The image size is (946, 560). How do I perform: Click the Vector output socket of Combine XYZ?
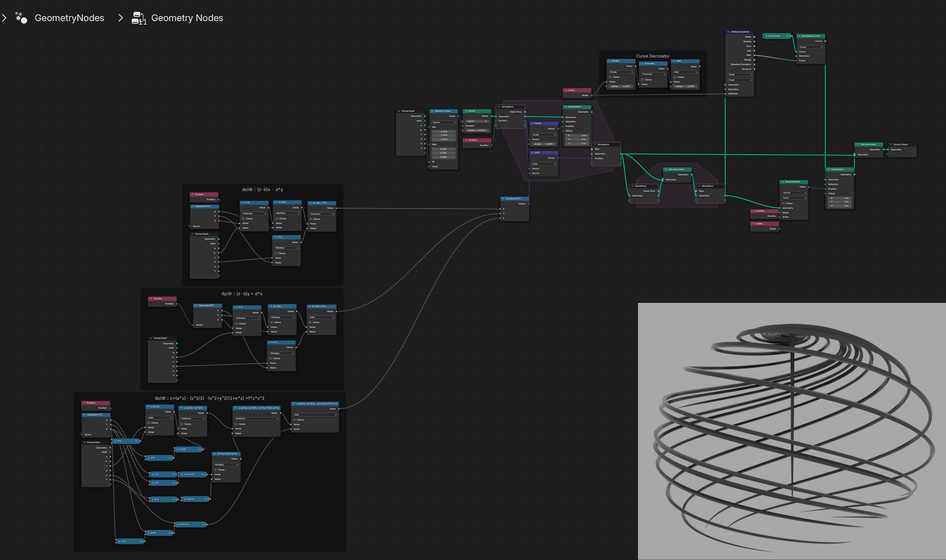(x=529, y=204)
